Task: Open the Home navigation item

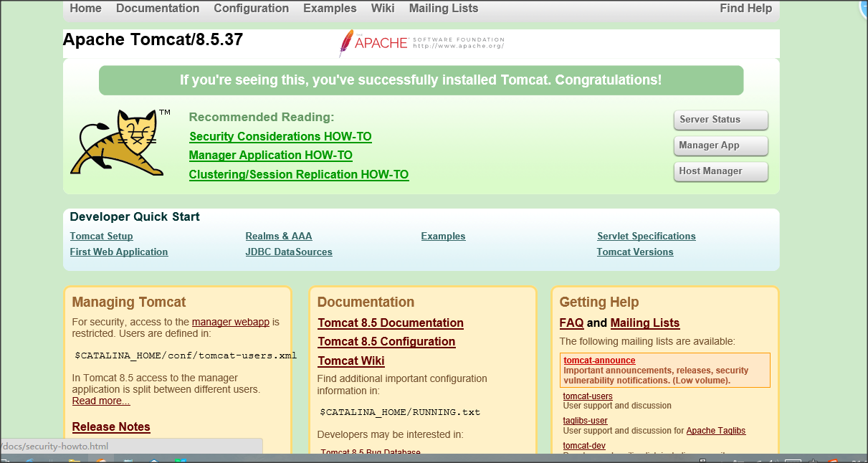Action: coord(86,9)
